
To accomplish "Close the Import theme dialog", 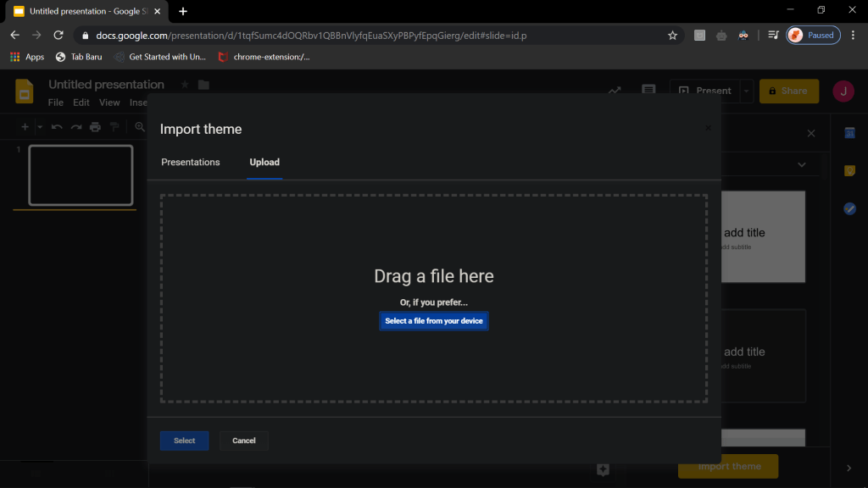I will (x=708, y=129).
